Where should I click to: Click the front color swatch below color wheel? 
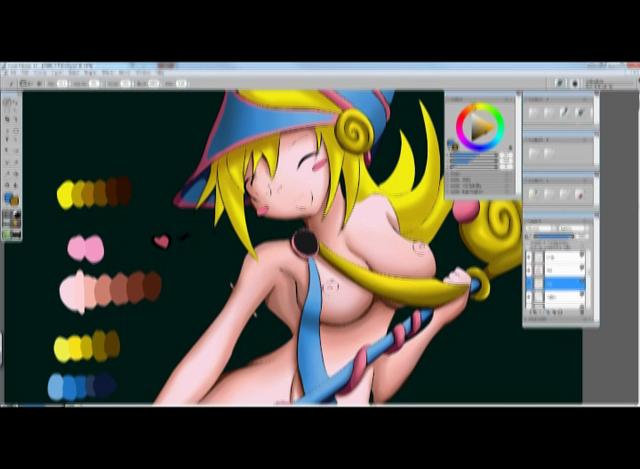pyautogui.click(x=452, y=144)
